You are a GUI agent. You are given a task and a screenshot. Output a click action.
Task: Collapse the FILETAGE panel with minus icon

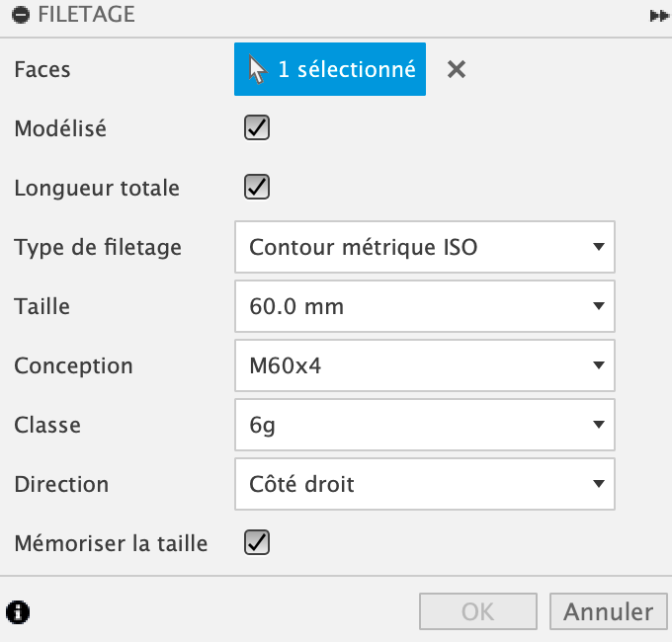[21, 17]
